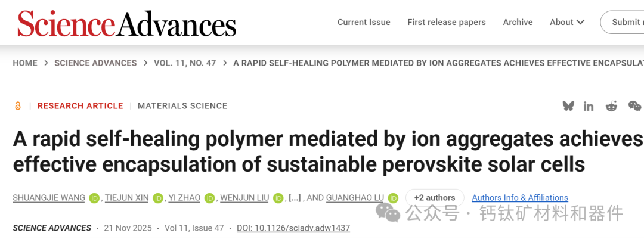This screenshot has height=239, width=644.
Task: Open Yi Zhao's ORCID icon
Action: coord(209,198)
